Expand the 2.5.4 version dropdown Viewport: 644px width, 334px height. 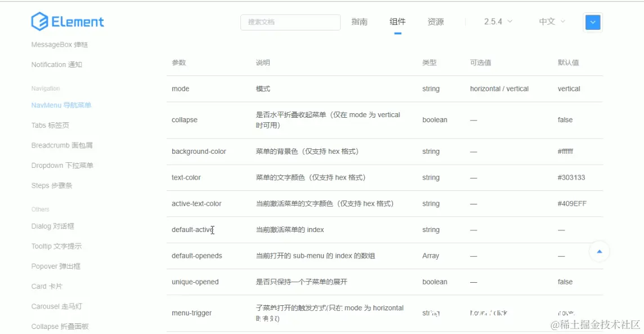[495, 21]
